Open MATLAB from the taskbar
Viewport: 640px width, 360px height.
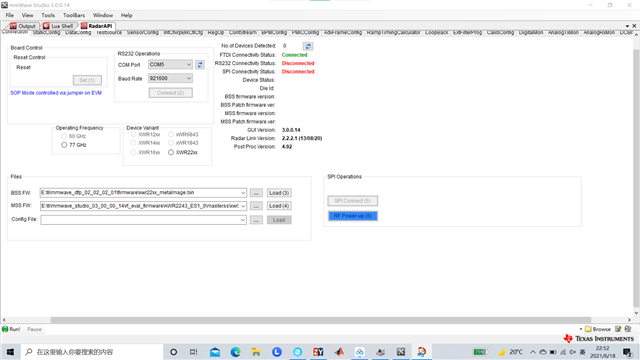pos(339,352)
